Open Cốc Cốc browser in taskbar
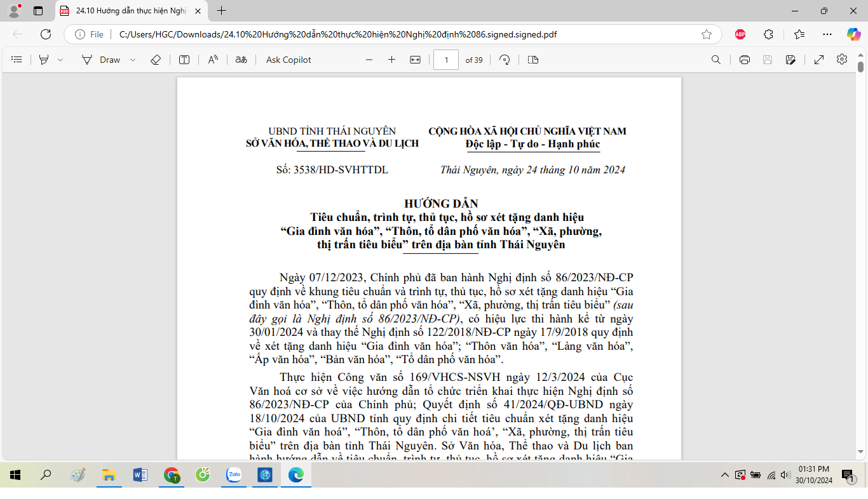 pos(203,475)
